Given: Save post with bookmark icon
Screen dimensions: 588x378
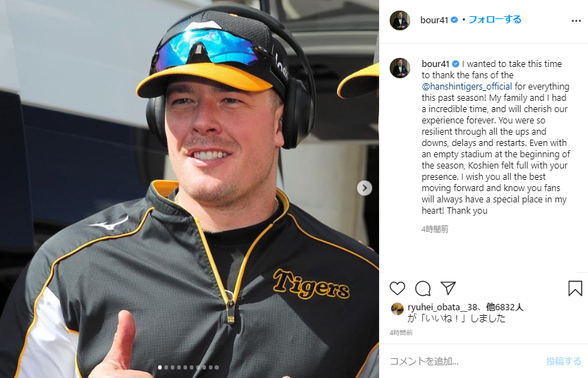Looking at the screenshot, I should pyautogui.click(x=575, y=288).
